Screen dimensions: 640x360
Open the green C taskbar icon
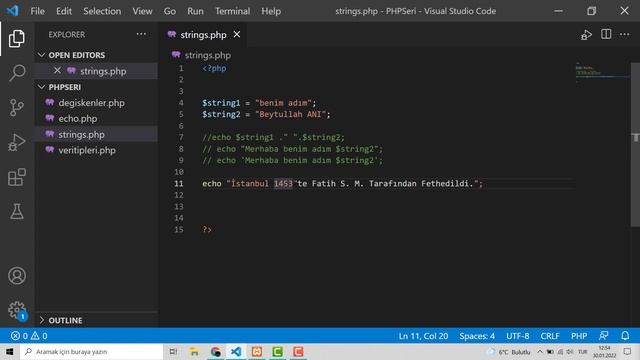coord(278,351)
